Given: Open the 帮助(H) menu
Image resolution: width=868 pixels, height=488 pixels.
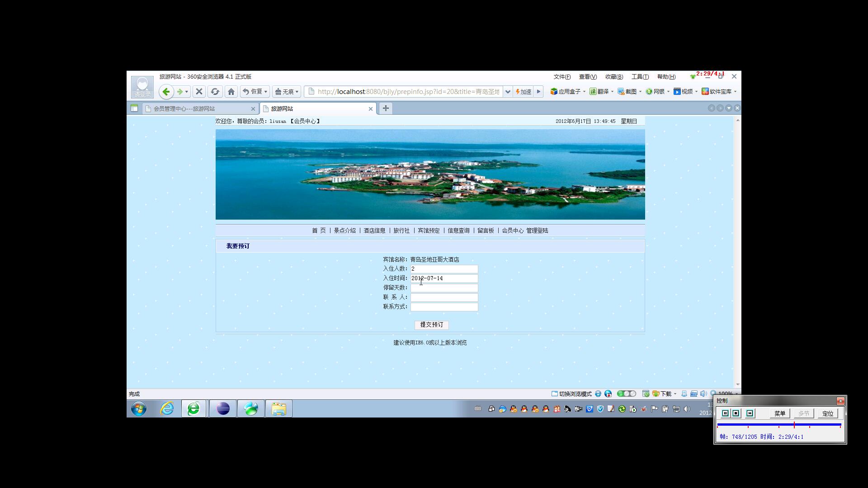Looking at the screenshot, I should [x=666, y=77].
